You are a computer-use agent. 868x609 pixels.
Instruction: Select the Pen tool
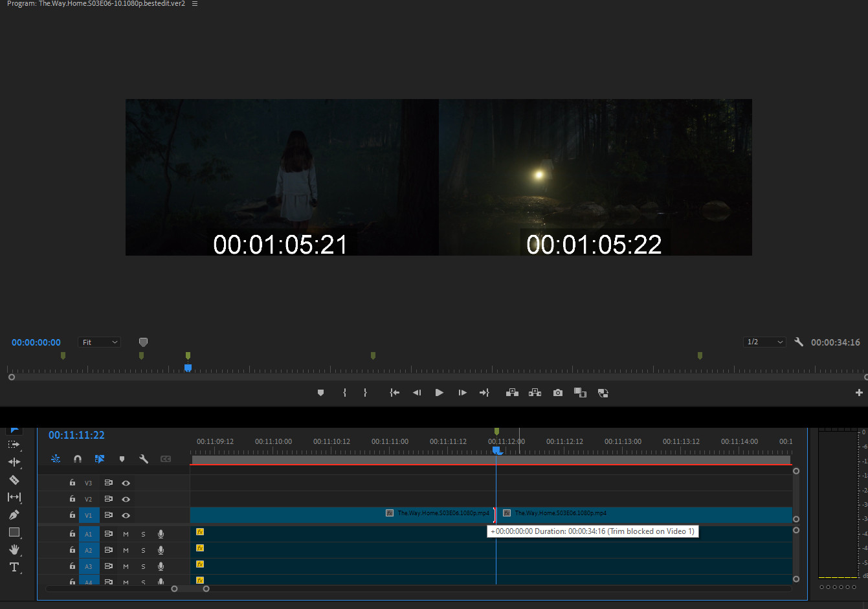coord(14,515)
